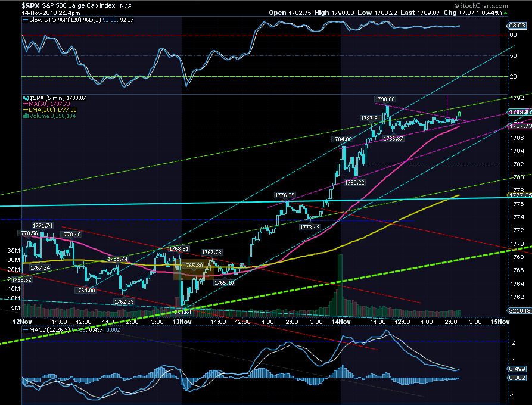The image size is (532, 405).
Task: Click the 1777.35 EMA tag on the price axis
Action: pos(519,195)
